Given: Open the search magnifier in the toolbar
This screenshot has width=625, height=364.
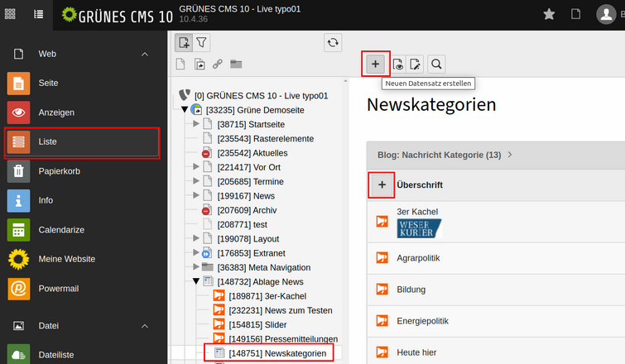Looking at the screenshot, I should [x=436, y=65].
